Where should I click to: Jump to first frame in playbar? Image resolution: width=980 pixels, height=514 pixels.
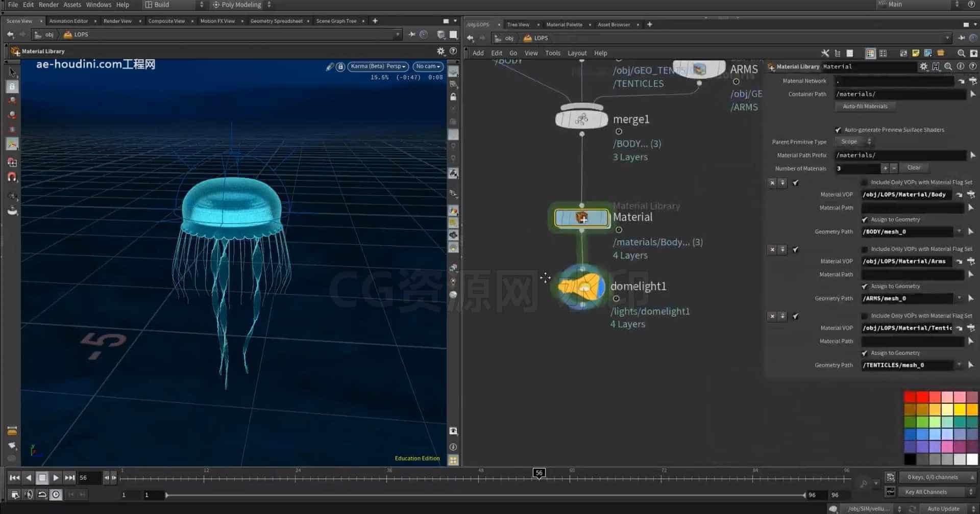(x=14, y=478)
